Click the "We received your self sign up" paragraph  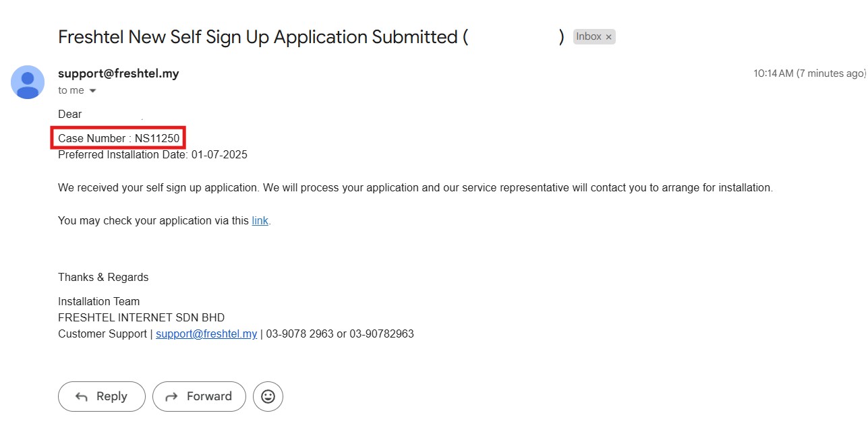click(415, 188)
